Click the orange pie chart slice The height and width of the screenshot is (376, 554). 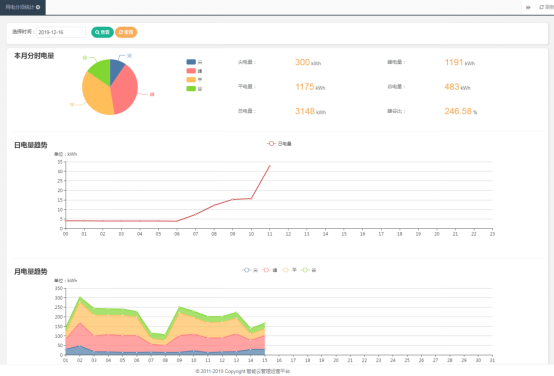click(96, 95)
